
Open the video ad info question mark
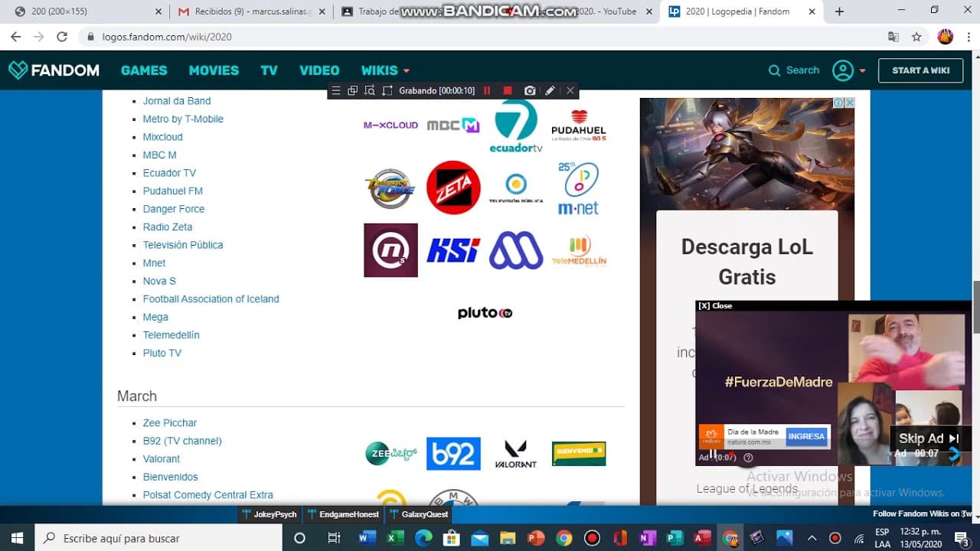(748, 458)
